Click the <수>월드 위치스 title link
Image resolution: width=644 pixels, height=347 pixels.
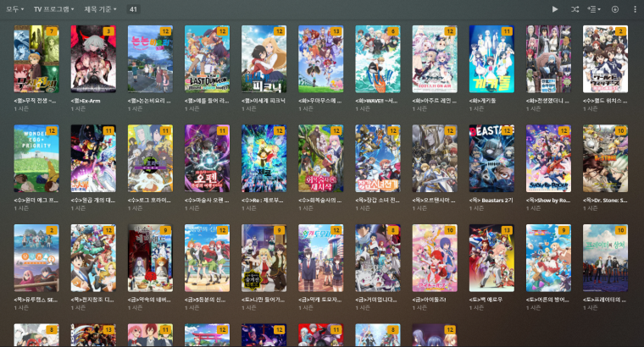604,101
